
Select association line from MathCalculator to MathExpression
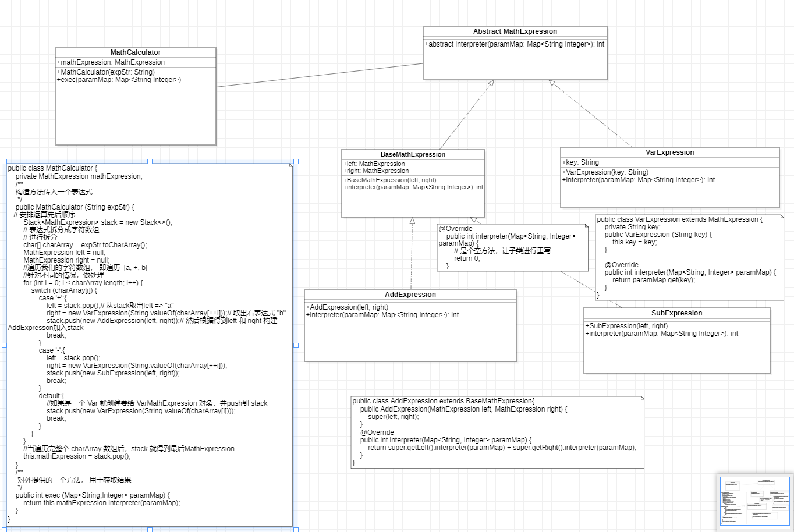[x=320, y=75]
